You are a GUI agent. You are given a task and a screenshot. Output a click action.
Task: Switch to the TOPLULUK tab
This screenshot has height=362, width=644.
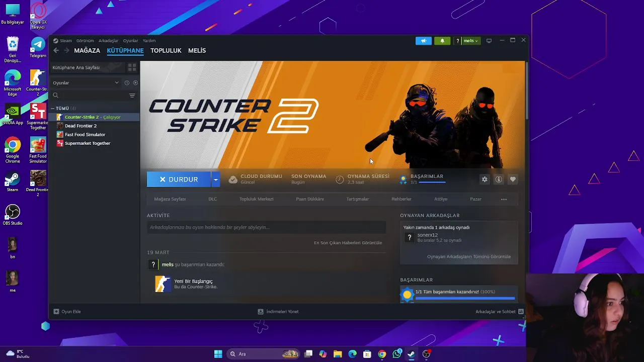166,50
